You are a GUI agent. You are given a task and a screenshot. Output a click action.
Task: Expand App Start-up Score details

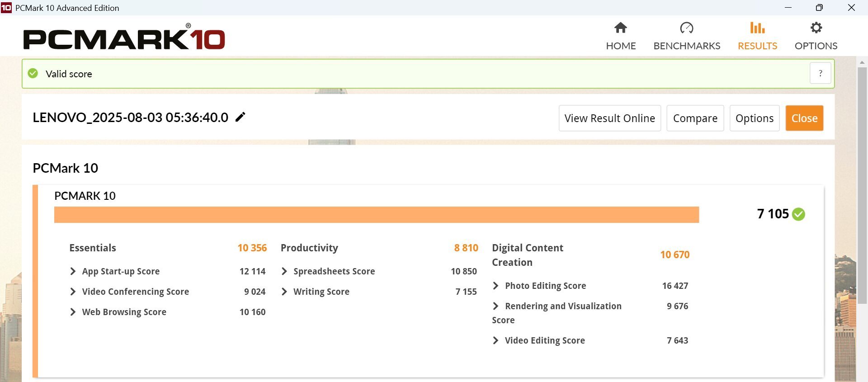[x=73, y=271]
